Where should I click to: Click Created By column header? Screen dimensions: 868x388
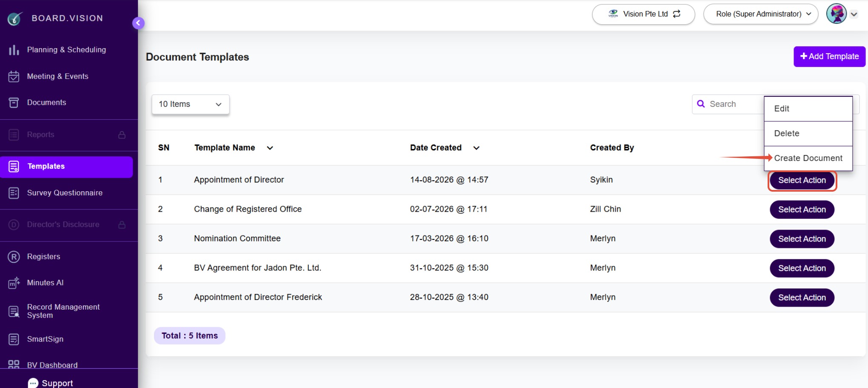coord(611,148)
